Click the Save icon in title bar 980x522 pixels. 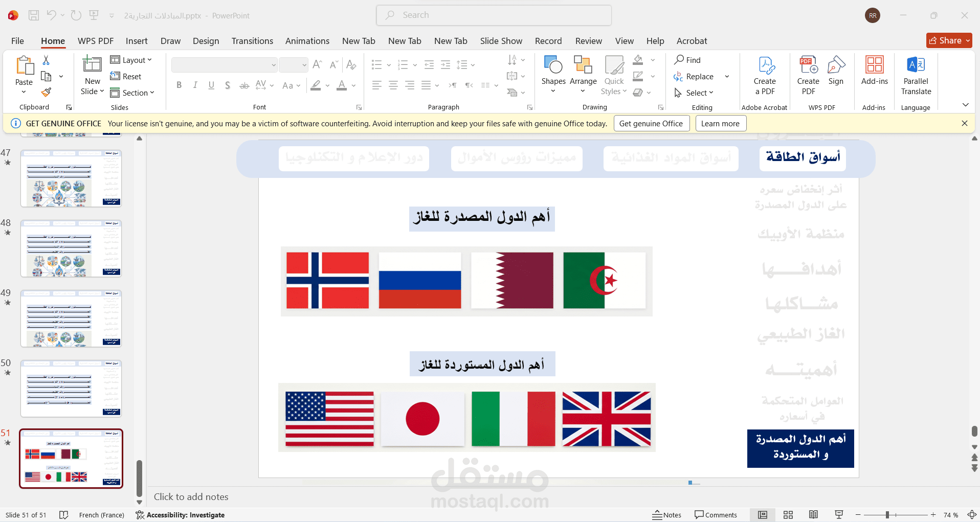[34, 15]
